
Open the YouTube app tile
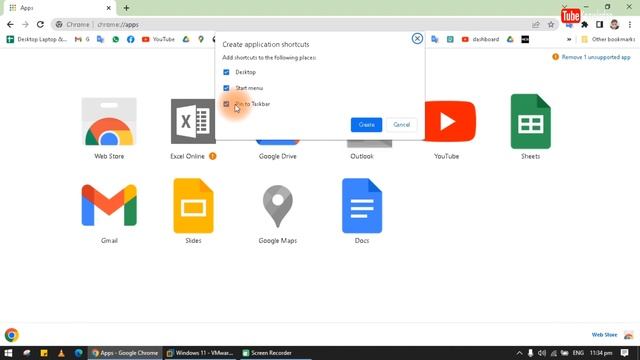click(450, 121)
